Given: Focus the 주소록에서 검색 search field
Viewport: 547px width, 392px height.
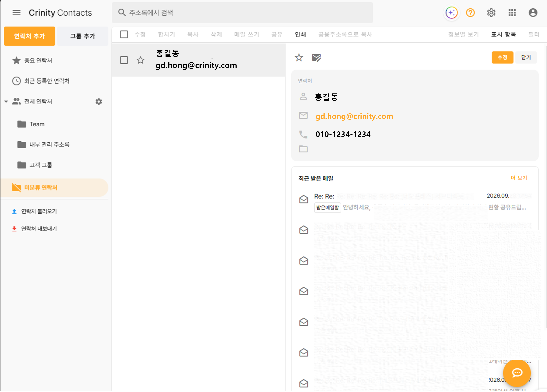Looking at the screenshot, I should 242,12.
